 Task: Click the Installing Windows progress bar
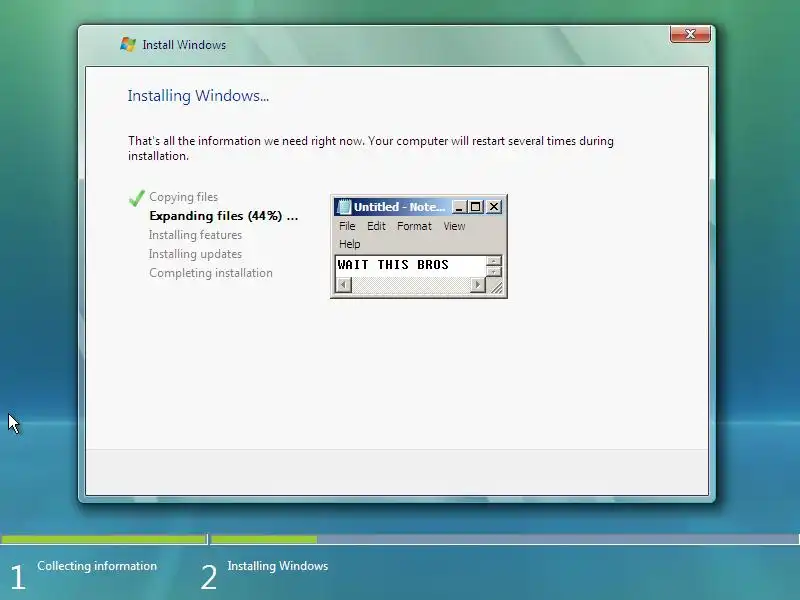tap(505, 539)
